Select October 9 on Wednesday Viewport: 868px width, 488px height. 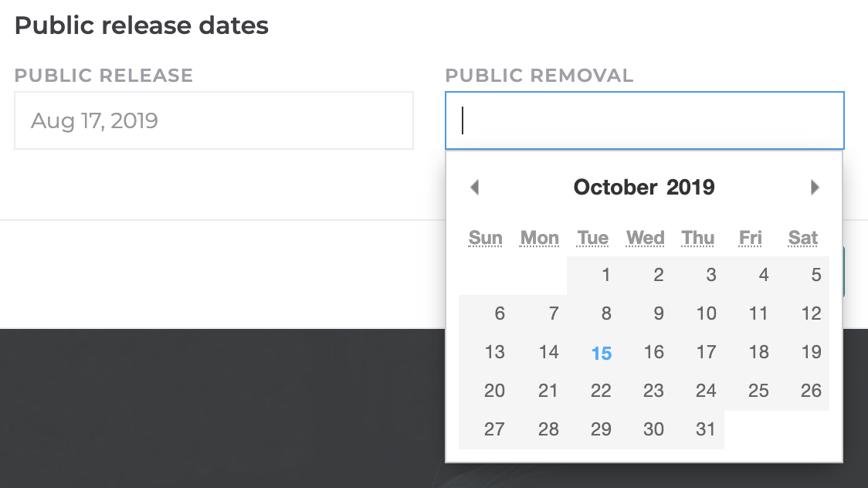[658, 313]
